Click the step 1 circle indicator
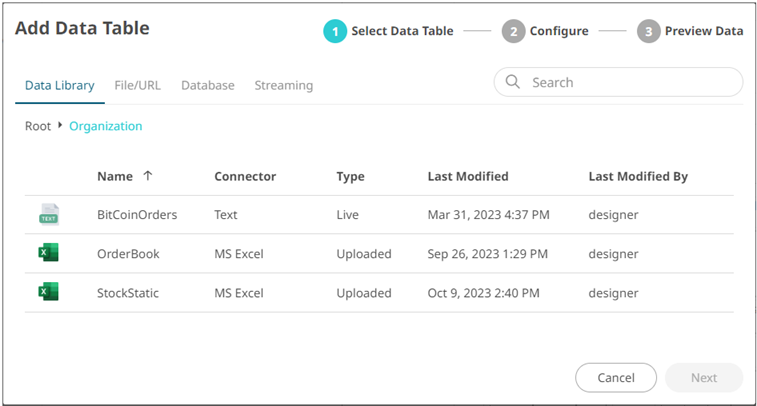The height and width of the screenshot is (406, 757). tap(335, 31)
